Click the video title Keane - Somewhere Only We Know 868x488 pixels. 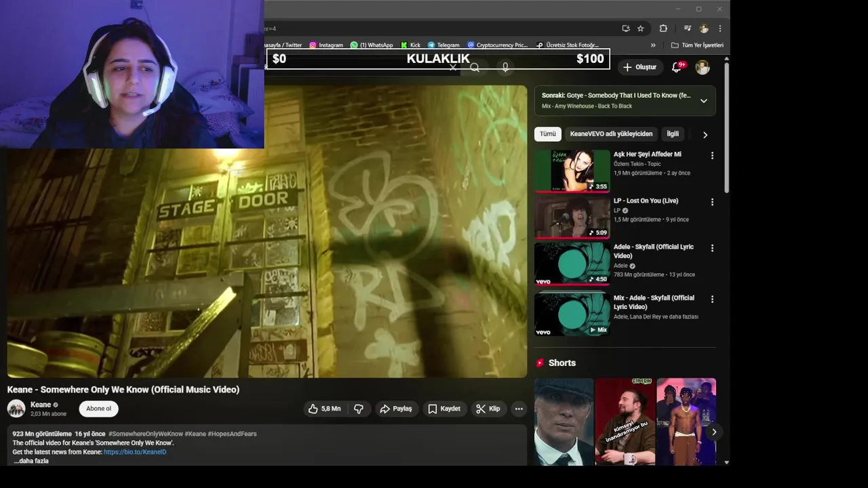click(x=123, y=390)
